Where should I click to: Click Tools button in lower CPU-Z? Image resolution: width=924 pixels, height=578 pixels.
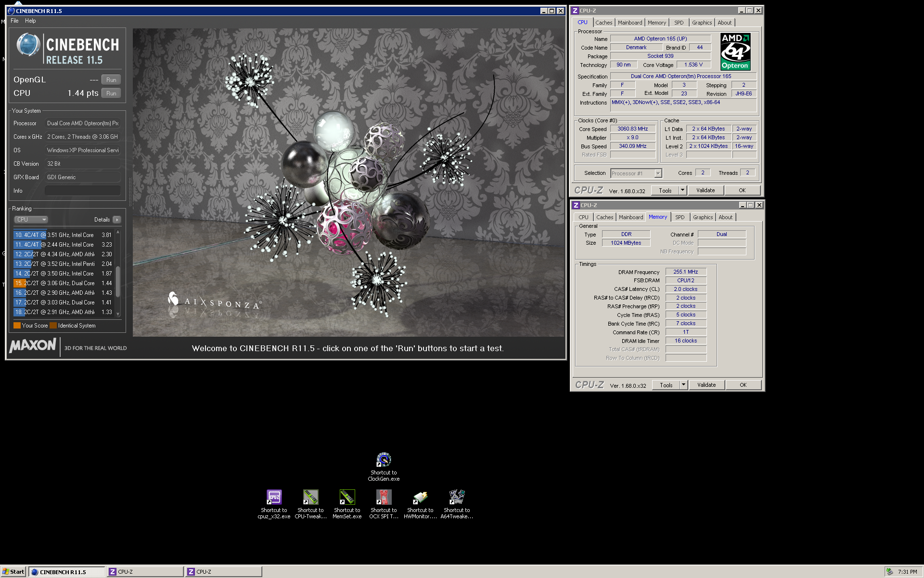click(x=666, y=385)
